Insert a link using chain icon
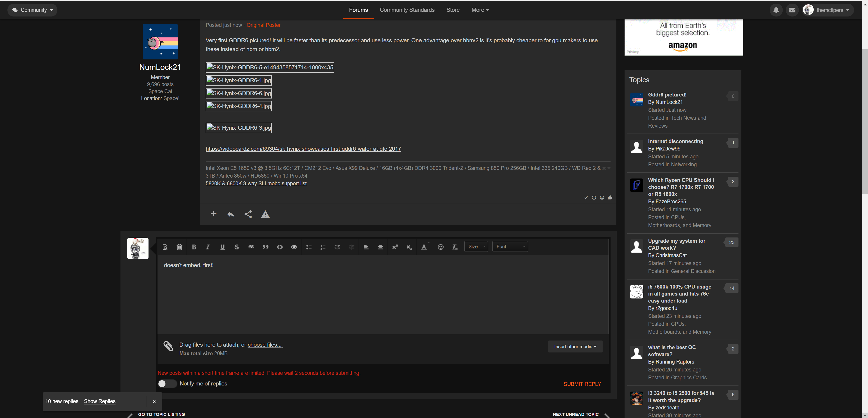The image size is (868, 418). coord(251,247)
